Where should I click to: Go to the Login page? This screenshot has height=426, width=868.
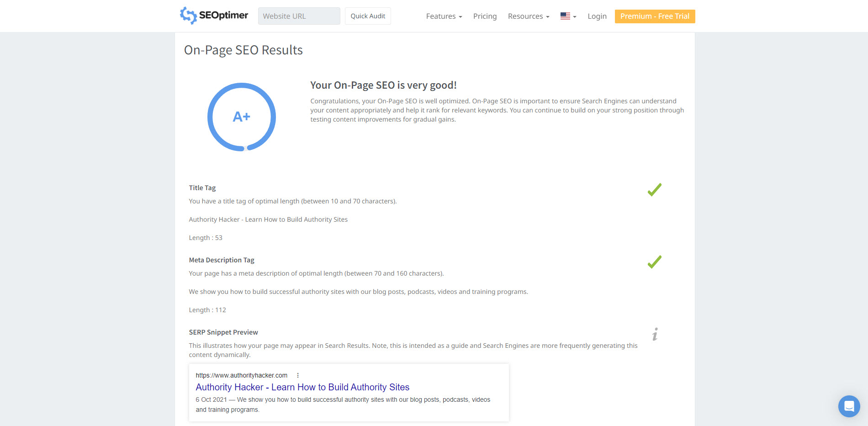tap(597, 16)
